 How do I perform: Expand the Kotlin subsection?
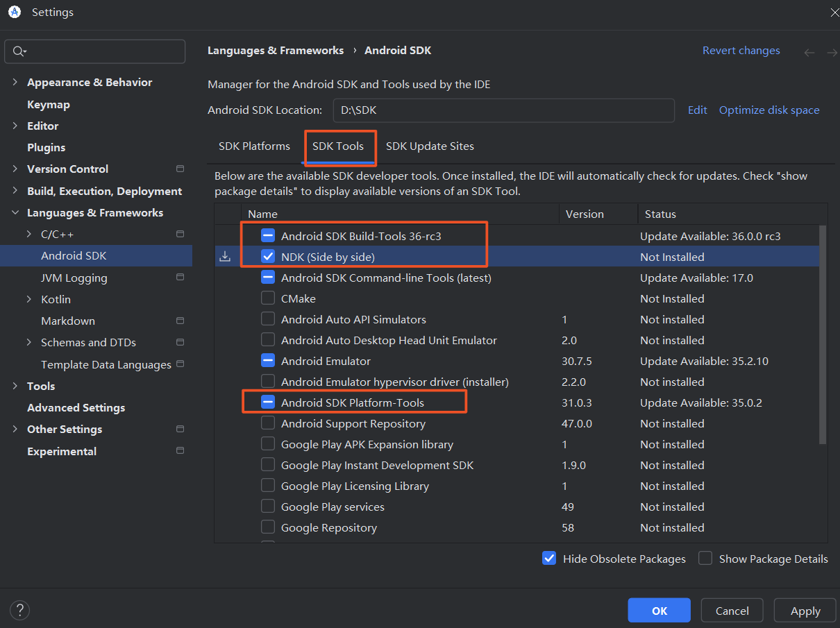click(x=29, y=299)
